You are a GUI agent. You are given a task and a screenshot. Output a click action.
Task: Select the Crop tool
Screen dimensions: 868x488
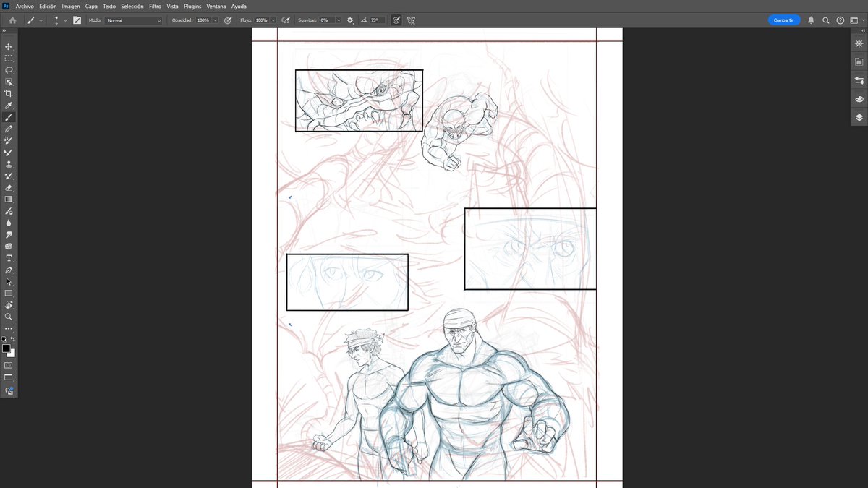point(9,93)
